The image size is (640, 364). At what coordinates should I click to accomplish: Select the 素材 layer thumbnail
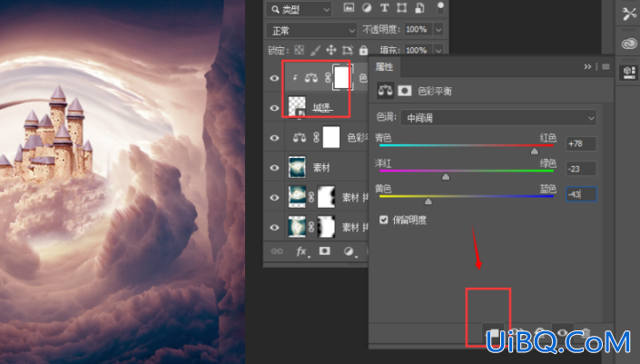pos(297,167)
